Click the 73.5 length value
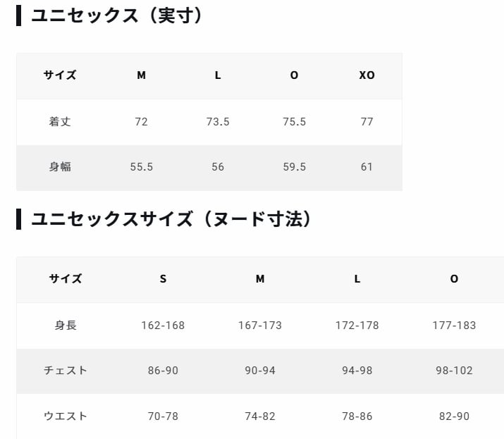 pos(218,122)
